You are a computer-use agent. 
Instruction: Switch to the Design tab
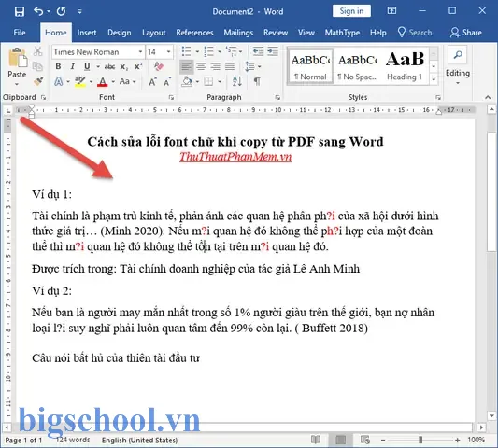(119, 33)
